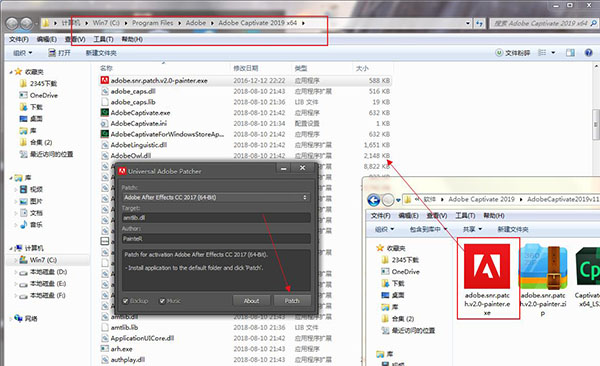
Task: Select the AdobeCaptivate.exe file icon
Action: click(x=104, y=113)
